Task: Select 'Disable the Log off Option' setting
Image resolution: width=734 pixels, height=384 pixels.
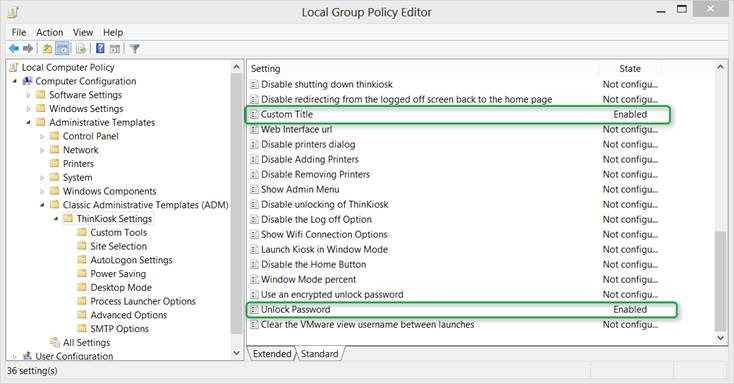Action: (x=316, y=219)
